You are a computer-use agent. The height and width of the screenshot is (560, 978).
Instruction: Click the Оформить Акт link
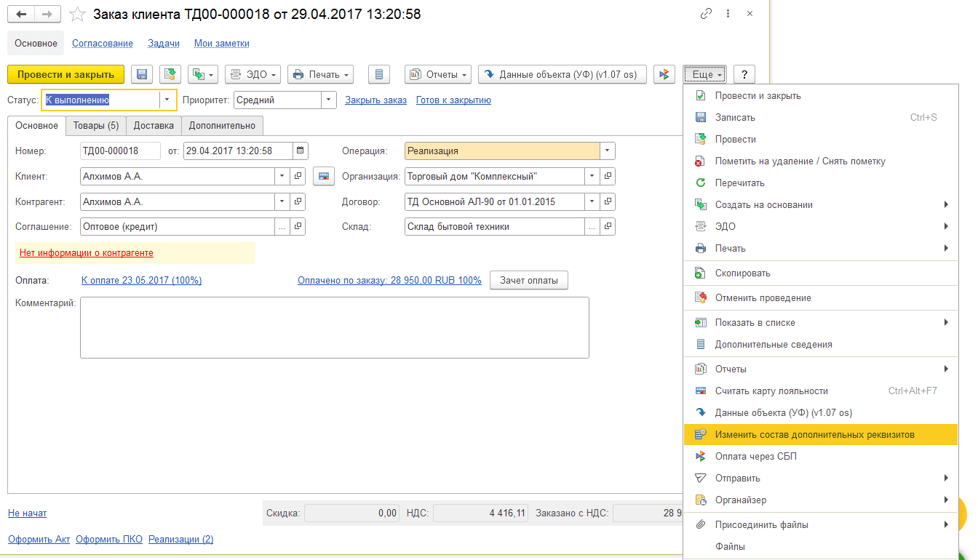coord(39,540)
